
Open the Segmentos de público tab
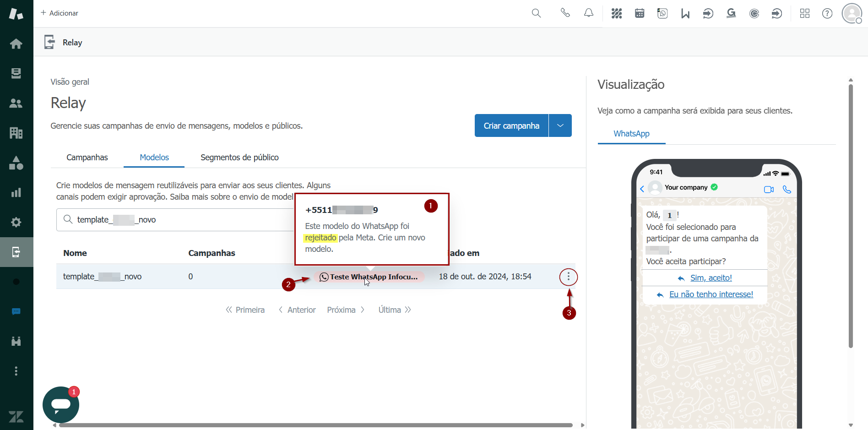coord(239,158)
